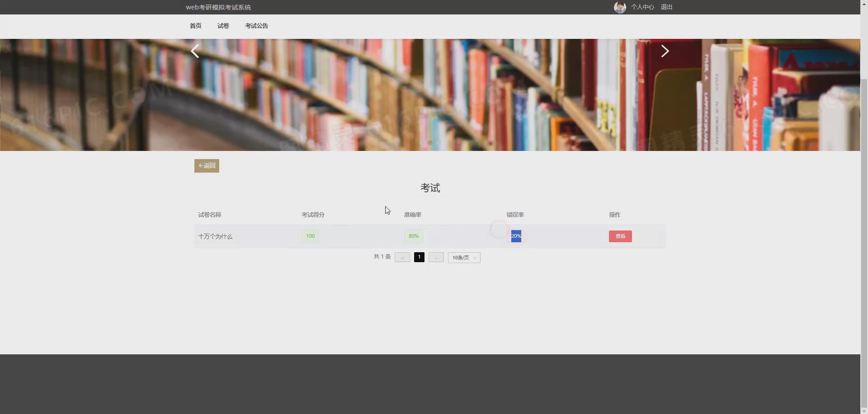The width and height of the screenshot is (868, 414).
Task: Click the 100 exam score tag
Action: coord(310,236)
